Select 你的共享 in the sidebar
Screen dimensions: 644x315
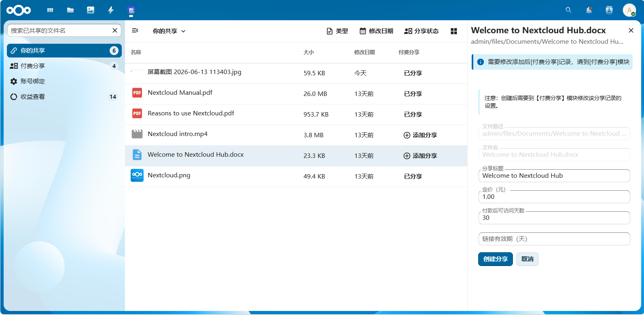coord(64,51)
